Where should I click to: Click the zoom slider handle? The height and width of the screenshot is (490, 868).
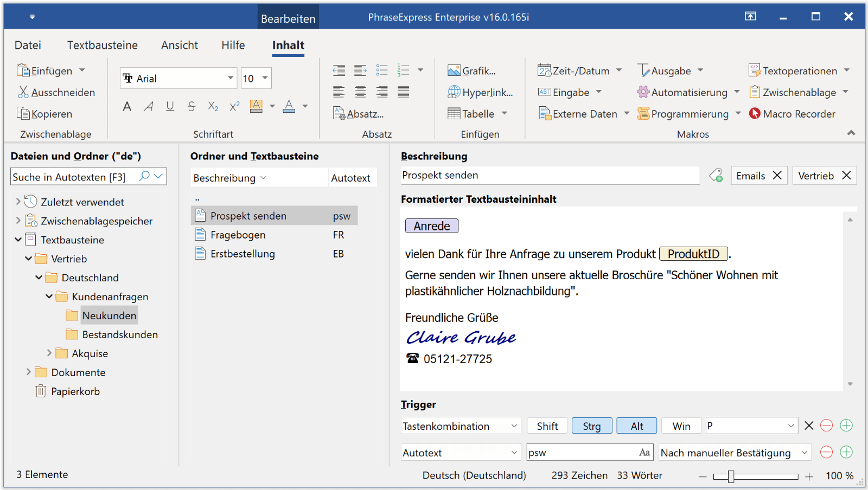(731, 476)
